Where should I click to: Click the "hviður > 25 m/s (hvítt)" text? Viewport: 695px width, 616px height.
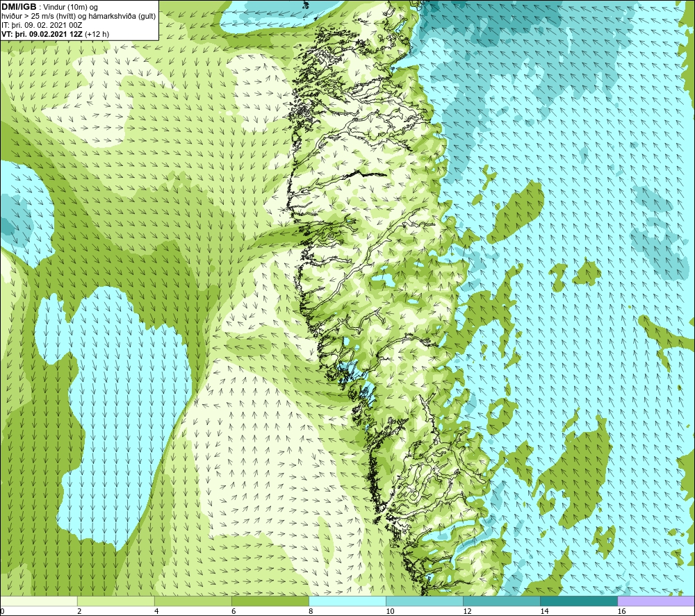(42, 17)
